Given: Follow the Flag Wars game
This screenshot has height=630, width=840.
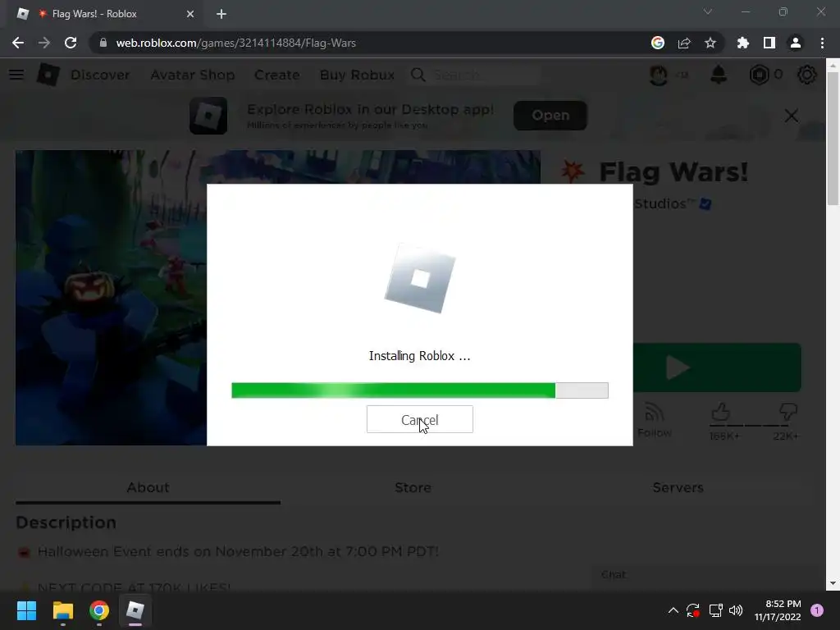Looking at the screenshot, I should coord(654,420).
